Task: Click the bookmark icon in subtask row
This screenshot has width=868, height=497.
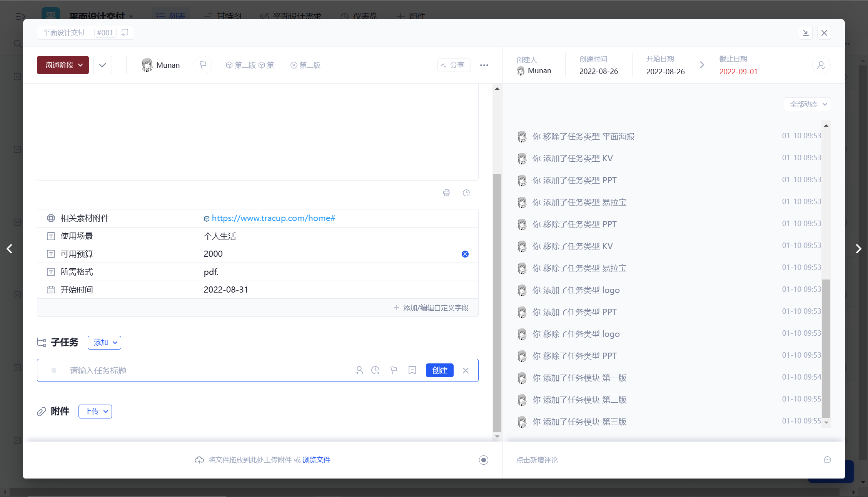Action: click(x=412, y=370)
